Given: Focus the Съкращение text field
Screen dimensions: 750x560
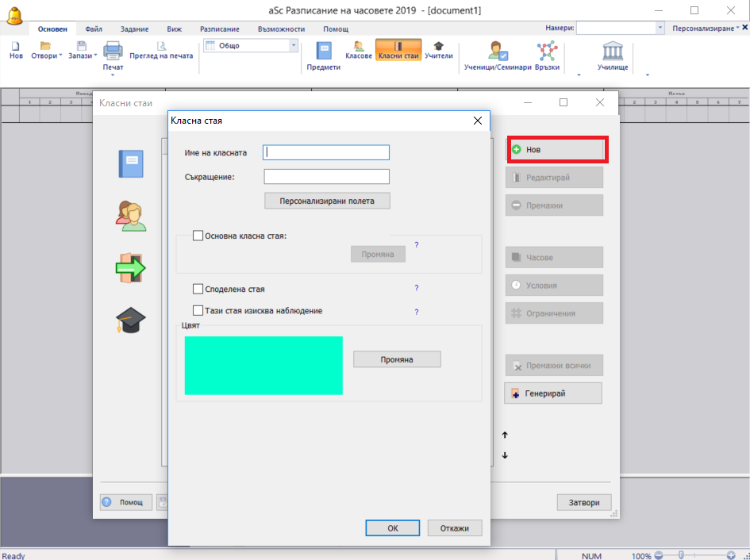Looking at the screenshot, I should [326, 177].
